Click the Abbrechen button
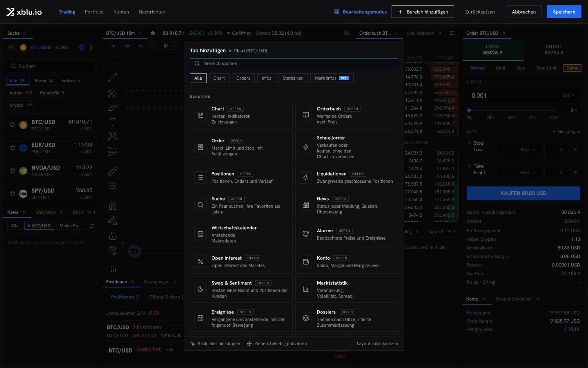Viewport: 588px width, 368px height. (x=524, y=12)
